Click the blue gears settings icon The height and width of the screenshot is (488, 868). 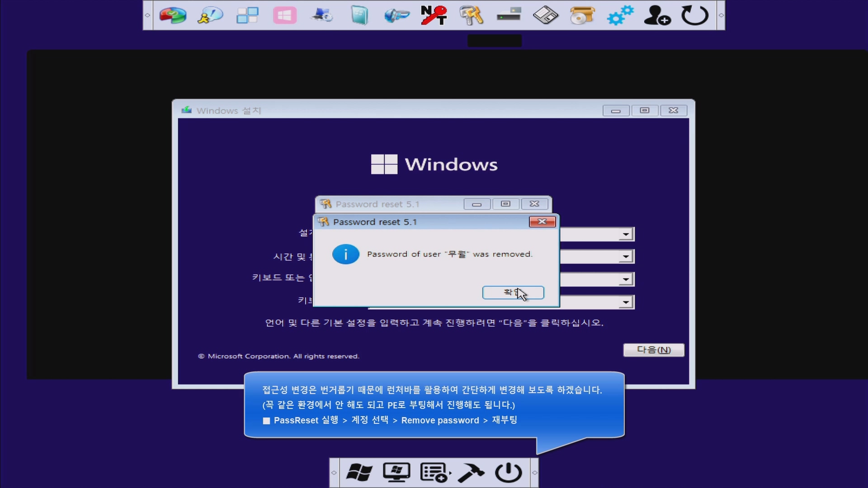620,15
